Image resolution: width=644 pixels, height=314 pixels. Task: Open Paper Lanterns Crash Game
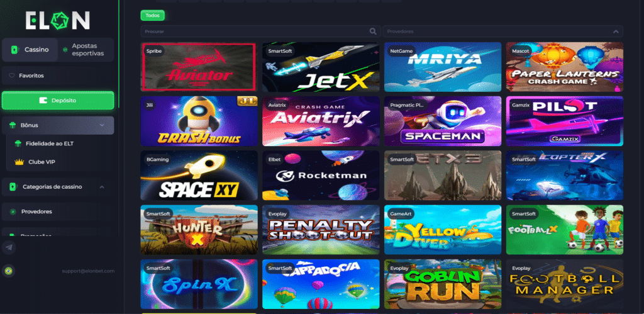coord(565,67)
